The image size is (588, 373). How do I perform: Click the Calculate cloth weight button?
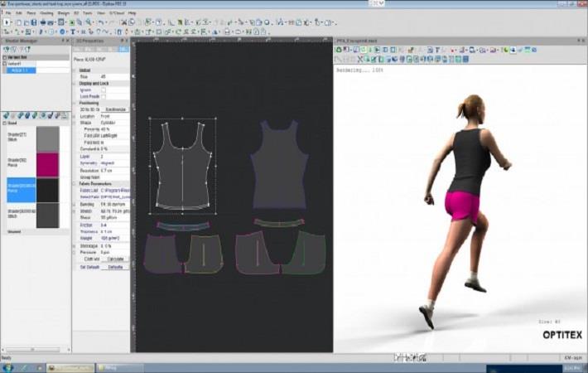(x=115, y=259)
